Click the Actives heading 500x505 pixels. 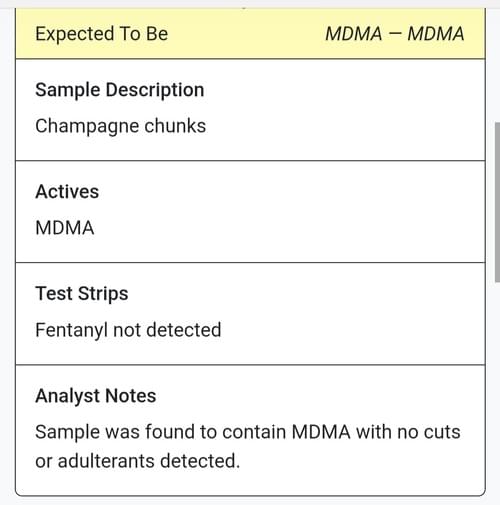tap(67, 192)
